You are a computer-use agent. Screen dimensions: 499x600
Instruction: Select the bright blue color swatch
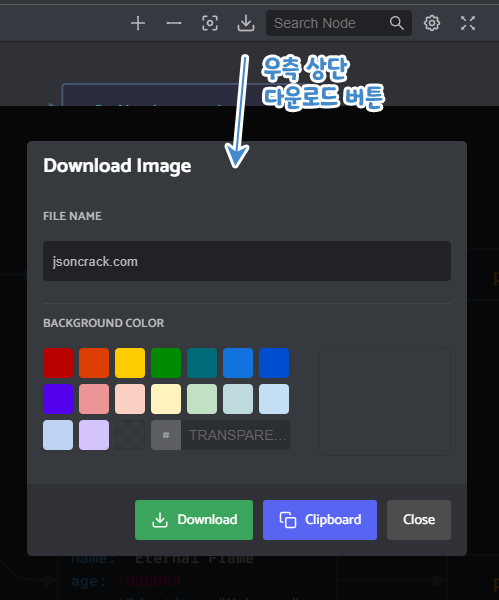click(238, 363)
